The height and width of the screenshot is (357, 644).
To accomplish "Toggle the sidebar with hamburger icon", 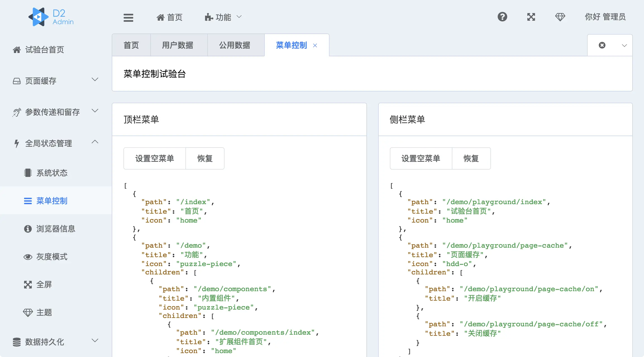I will [x=128, y=18].
